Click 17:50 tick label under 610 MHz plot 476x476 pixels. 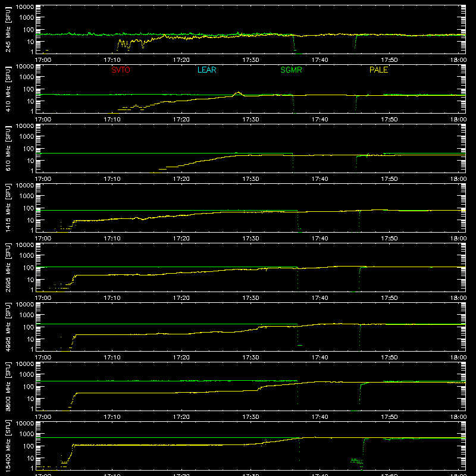389,179
